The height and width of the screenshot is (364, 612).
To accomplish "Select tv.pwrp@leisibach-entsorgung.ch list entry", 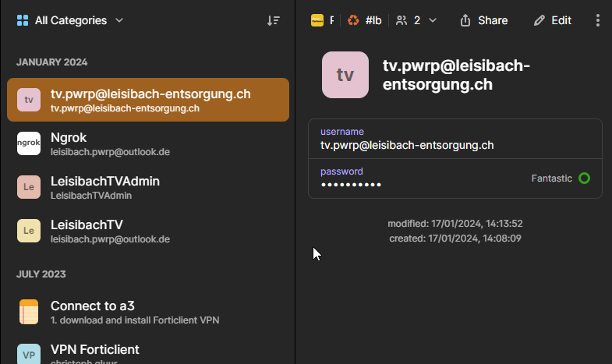I will point(148,100).
